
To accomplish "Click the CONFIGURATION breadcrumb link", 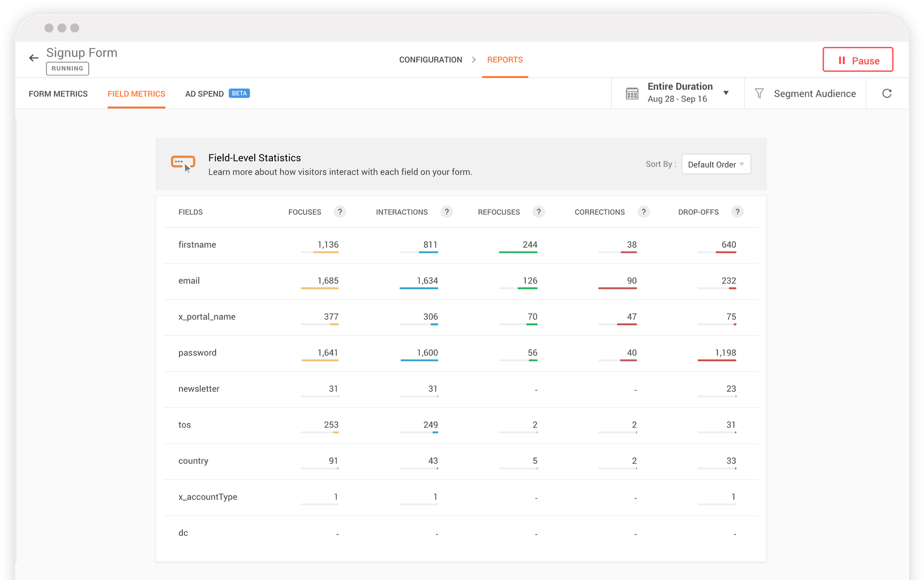I will tap(431, 60).
